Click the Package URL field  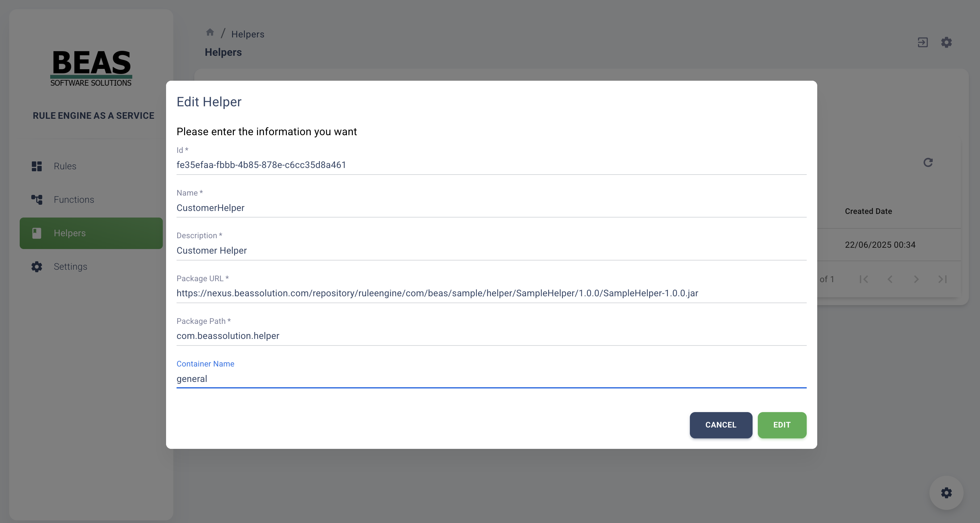click(x=491, y=293)
